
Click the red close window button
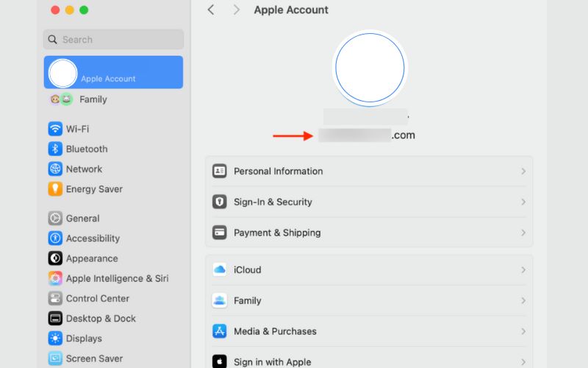[55, 10]
